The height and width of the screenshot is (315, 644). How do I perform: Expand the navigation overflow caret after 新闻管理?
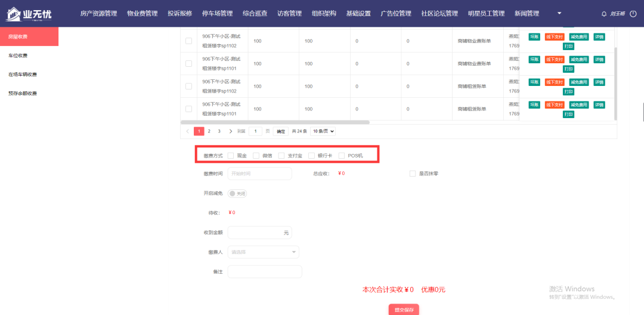tap(559, 13)
